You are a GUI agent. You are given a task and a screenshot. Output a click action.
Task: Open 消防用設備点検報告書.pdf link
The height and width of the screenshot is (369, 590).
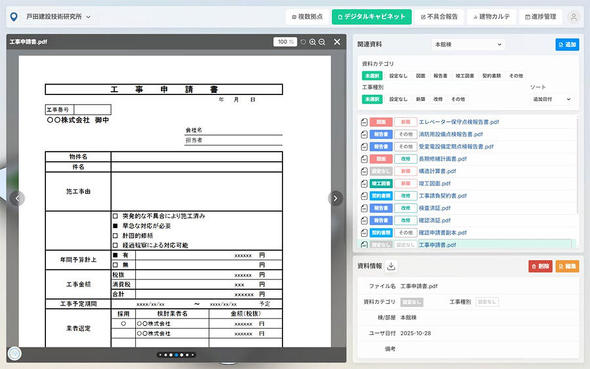(x=451, y=134)
